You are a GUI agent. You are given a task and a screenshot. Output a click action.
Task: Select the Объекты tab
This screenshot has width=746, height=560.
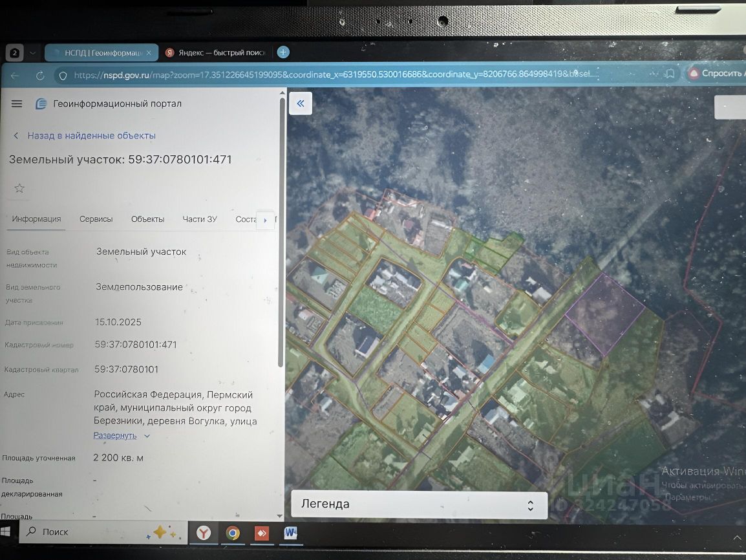[147, 219]
